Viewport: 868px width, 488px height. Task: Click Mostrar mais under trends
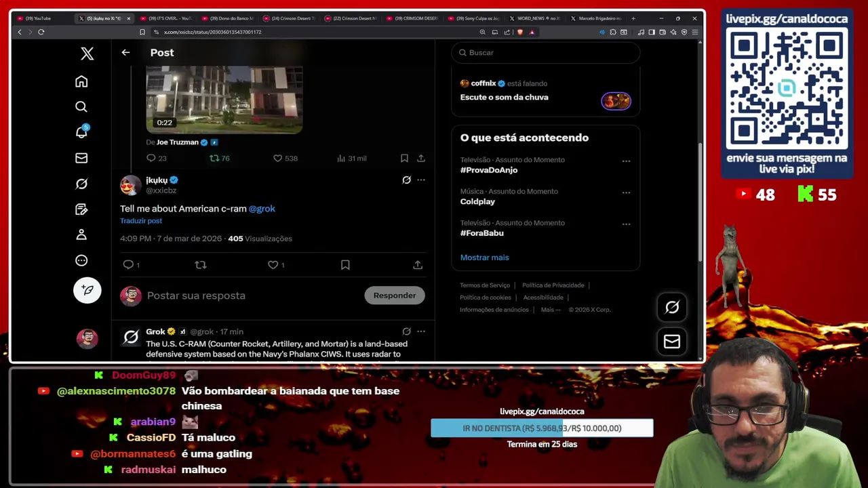484,258
